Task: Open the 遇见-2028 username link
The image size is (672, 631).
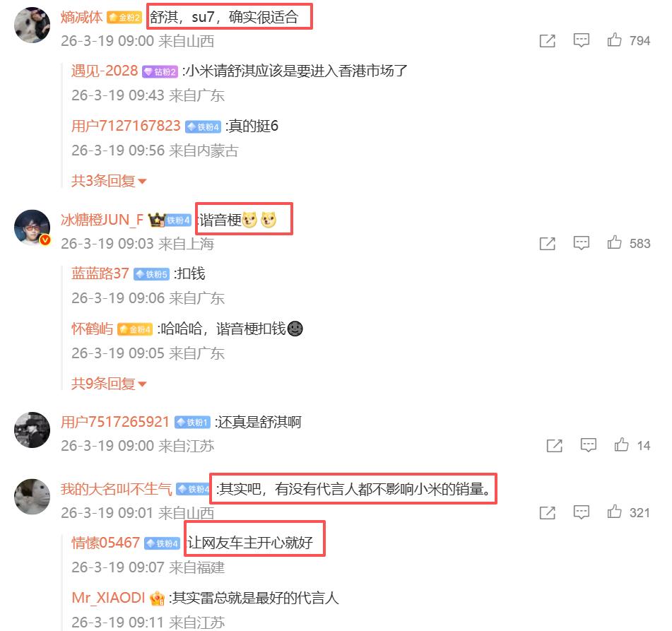Action: 104,71
